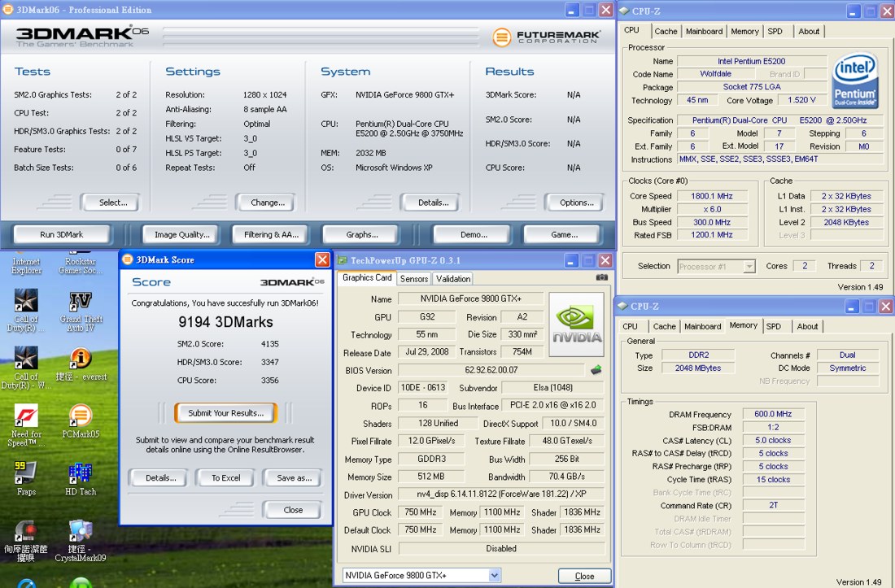Select the desktop icon left of CrystalMark09
The image size is (895, 588).
(x=26, y=541)
